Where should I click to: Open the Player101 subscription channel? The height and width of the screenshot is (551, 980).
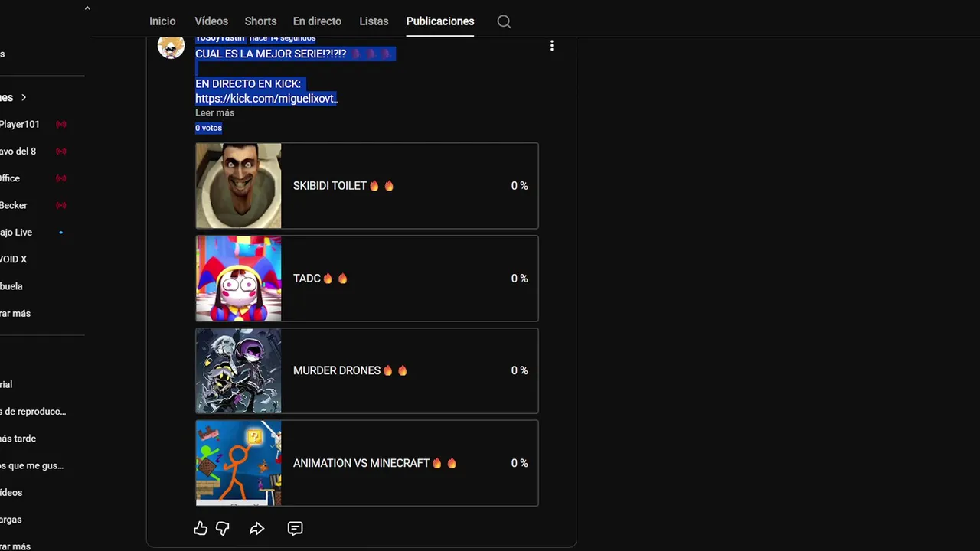pyautogui.click(x=20, y=124)
